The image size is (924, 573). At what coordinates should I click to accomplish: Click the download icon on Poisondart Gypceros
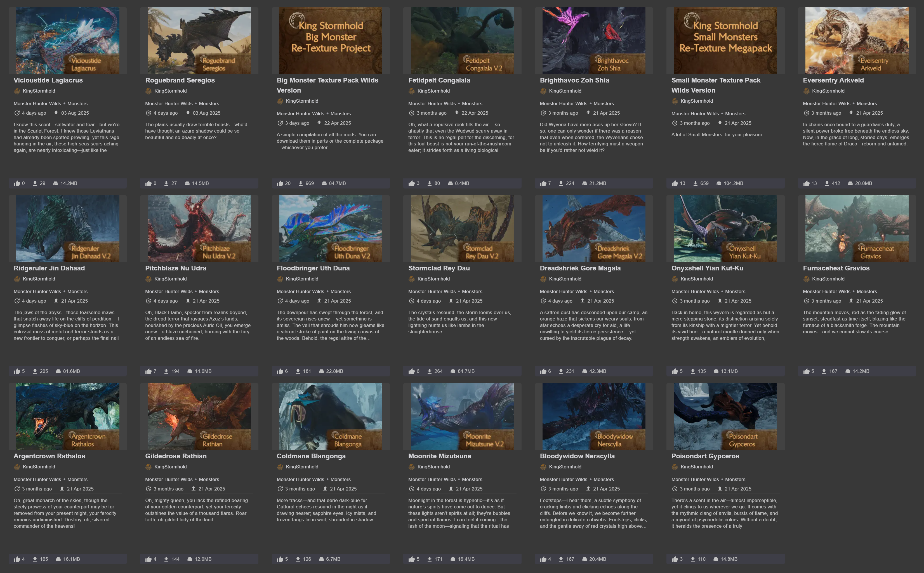692,559
